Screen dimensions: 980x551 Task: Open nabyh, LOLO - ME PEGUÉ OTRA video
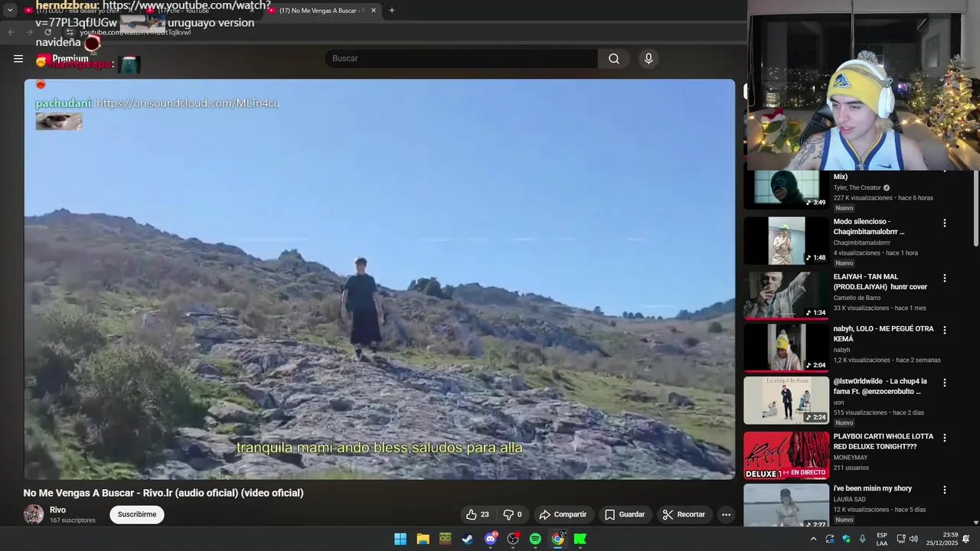coord(884,334)
